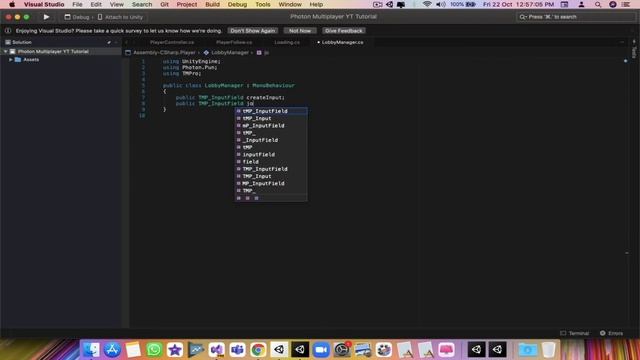This screenshot has height=360, width=640.
Task: Switch to the PlayerController.cs tab
Action: [172, 42]
